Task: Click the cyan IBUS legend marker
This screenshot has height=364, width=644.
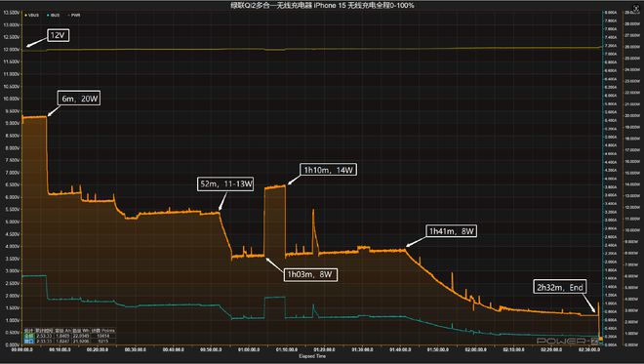Action: click(48, 16)
